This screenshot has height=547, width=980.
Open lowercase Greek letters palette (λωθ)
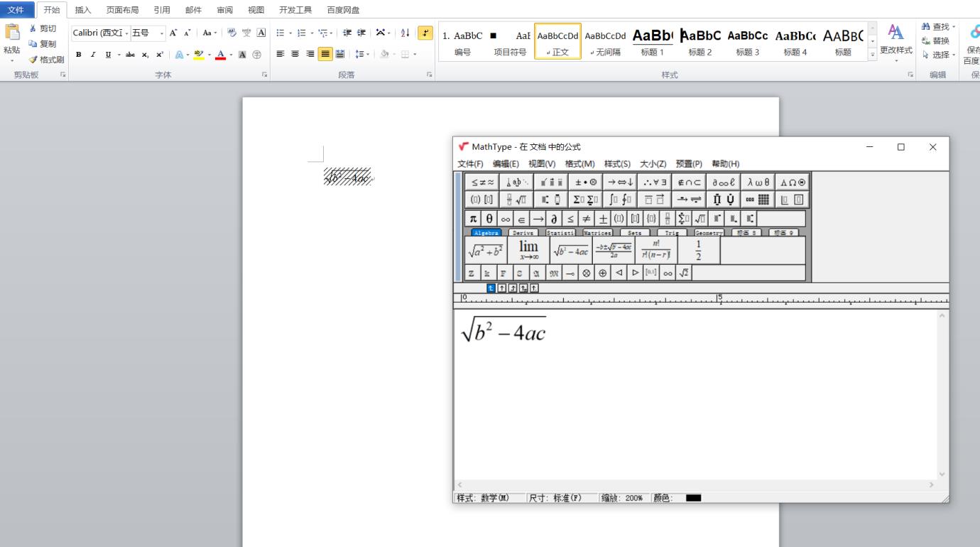coord(758,182)
